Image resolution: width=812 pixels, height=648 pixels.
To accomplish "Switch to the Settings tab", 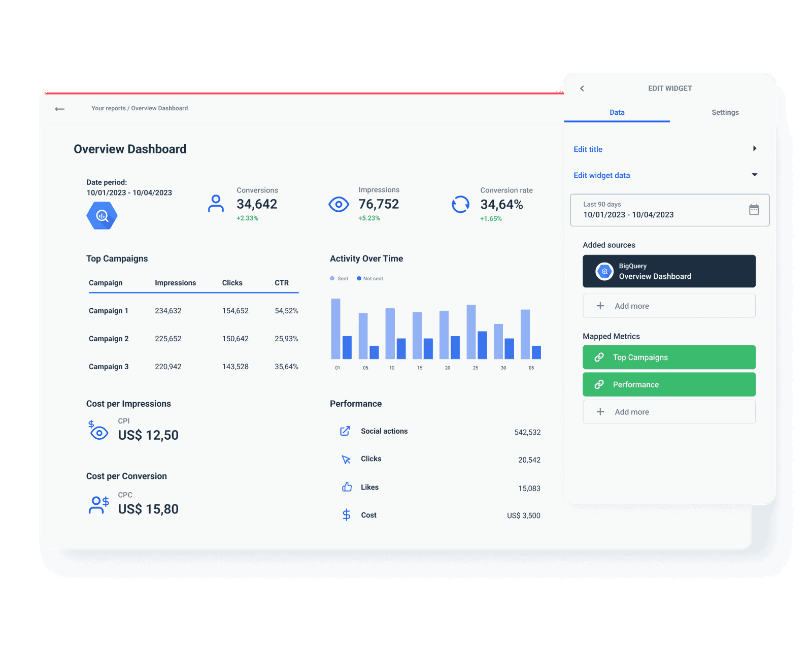I will coord(725,112).
